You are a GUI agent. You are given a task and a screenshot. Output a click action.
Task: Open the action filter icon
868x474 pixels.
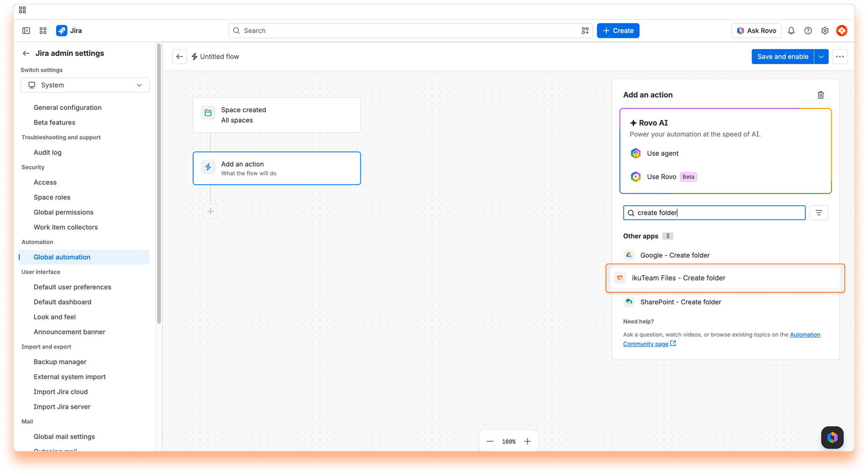[819, 213]
